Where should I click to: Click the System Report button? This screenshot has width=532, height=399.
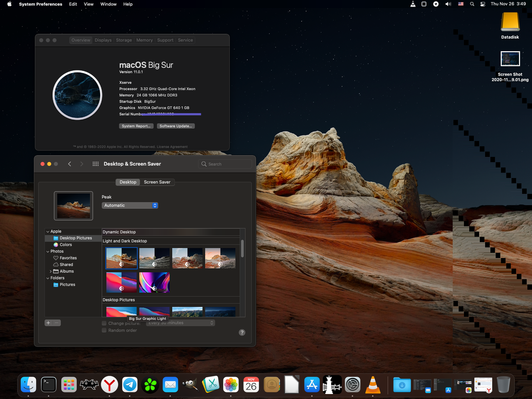coord(136,126)
